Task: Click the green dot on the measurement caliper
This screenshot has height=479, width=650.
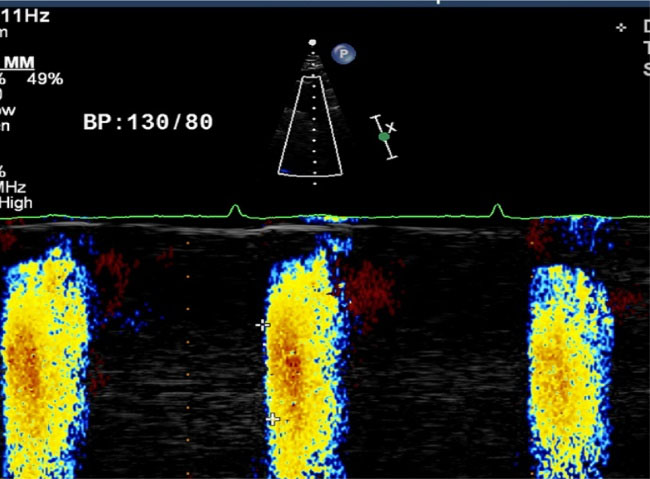Action: [x=384, y=137]
